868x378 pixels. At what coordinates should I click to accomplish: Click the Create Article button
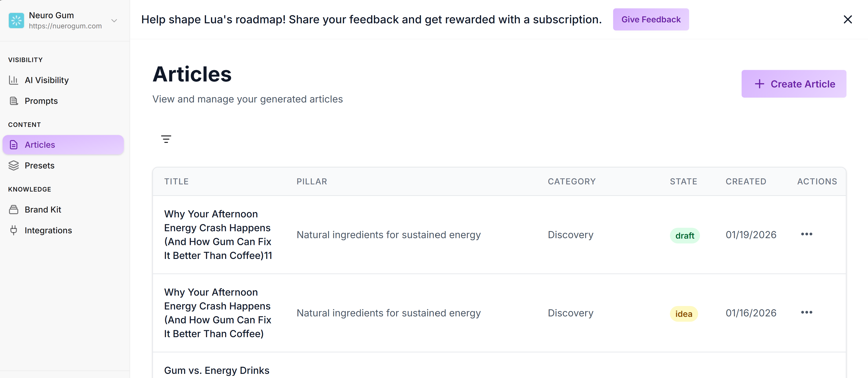[794, 84]
